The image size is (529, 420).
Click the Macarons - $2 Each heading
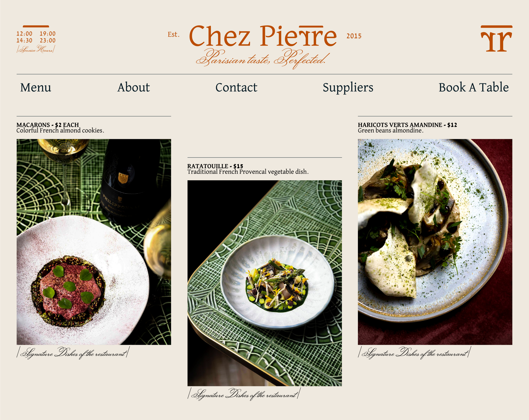48,125
